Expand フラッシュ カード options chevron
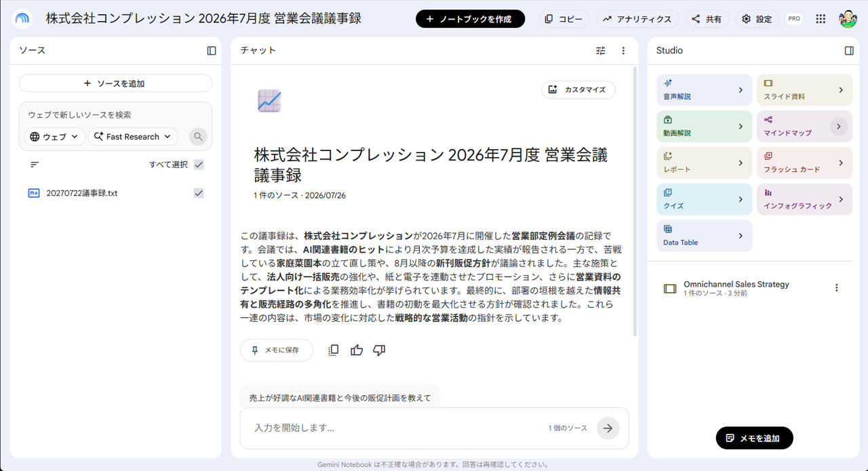This screenshot has width=868, height=471. (841, 163)
